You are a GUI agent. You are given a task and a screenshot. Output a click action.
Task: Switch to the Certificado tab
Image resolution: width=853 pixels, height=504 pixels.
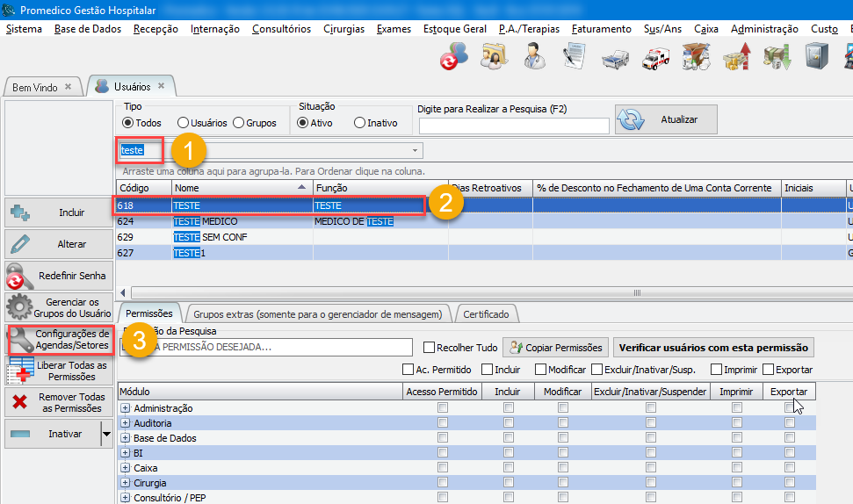(x=486, y=313)
